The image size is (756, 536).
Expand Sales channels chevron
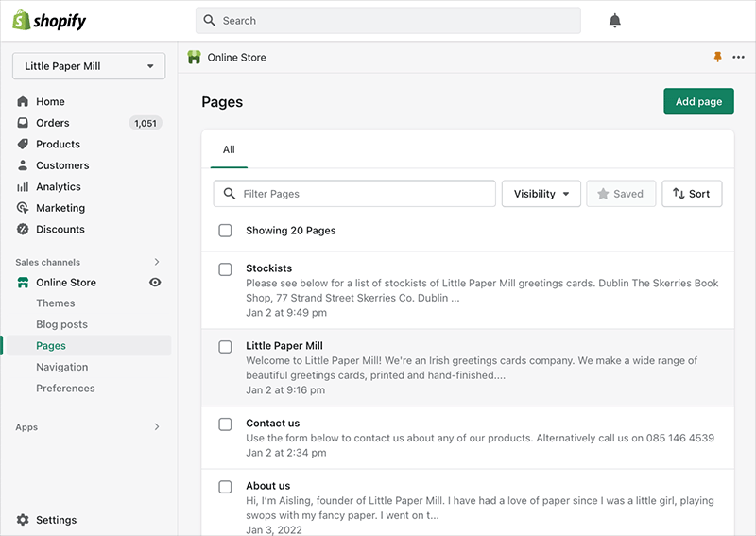[157, 262]
